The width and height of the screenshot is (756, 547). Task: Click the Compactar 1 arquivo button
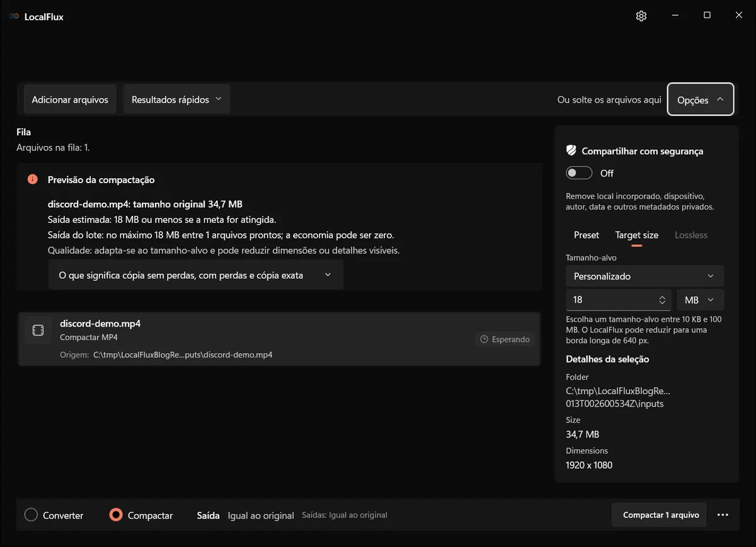(x=661, y=515)
